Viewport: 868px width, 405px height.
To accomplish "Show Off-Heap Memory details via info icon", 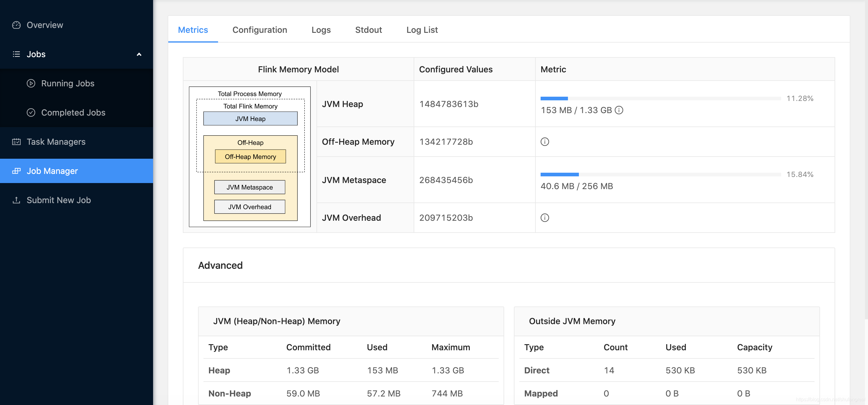I will [x=545, y=142].
